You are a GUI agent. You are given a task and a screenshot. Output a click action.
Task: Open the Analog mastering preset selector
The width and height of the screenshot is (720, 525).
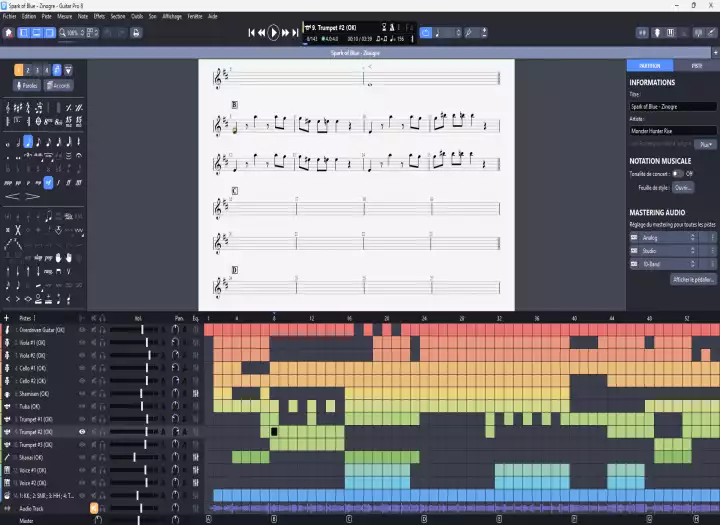pyautogui.click(x=670, y=237)
